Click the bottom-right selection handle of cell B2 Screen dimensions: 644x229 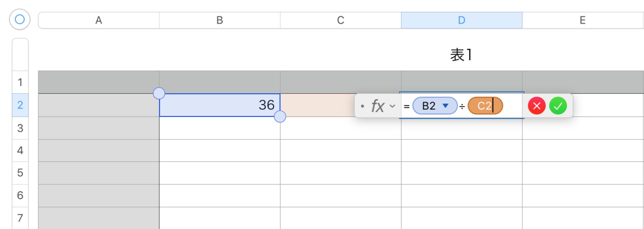pos(280,117)
